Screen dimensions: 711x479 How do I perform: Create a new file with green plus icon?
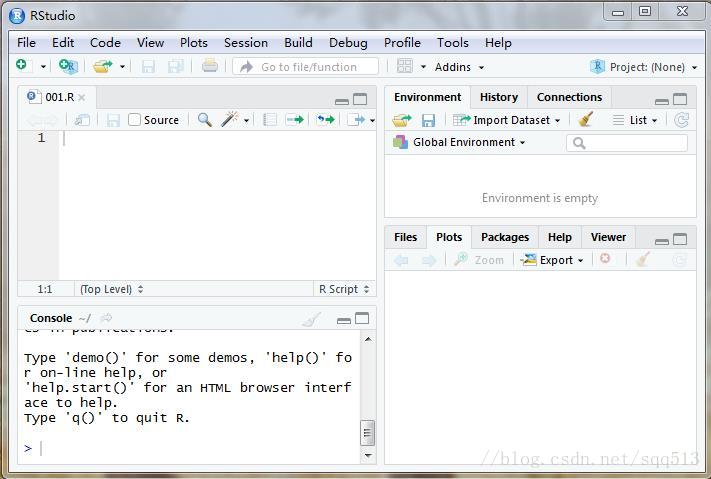click(x=22, y=66)
